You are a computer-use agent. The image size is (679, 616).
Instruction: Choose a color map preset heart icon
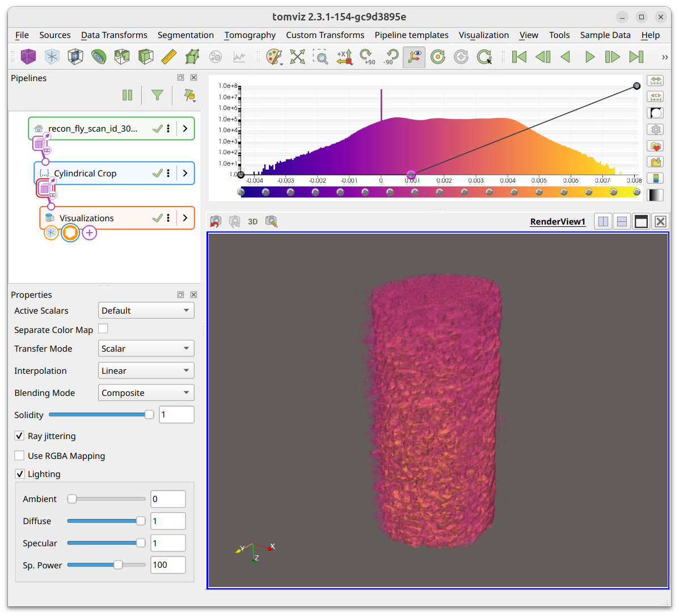tap(656, 146)
